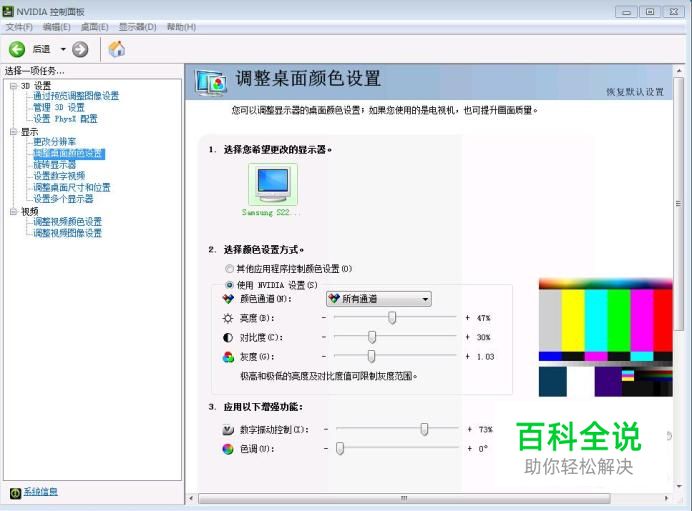This screenshot has width=692, height=511.
Task: Click the color channel icon beside 颜色通道
Action: (228, 299)
